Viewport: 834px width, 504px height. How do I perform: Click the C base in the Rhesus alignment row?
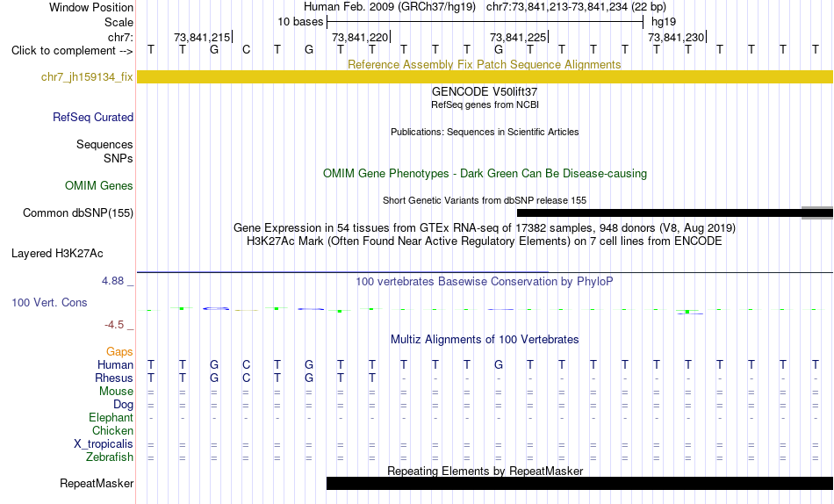(246, 378)
